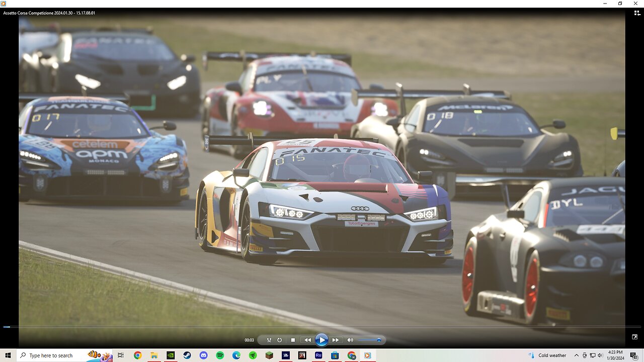644x362 pixels.
Task: Click the Type here to search box
Action: click(65, 355)
